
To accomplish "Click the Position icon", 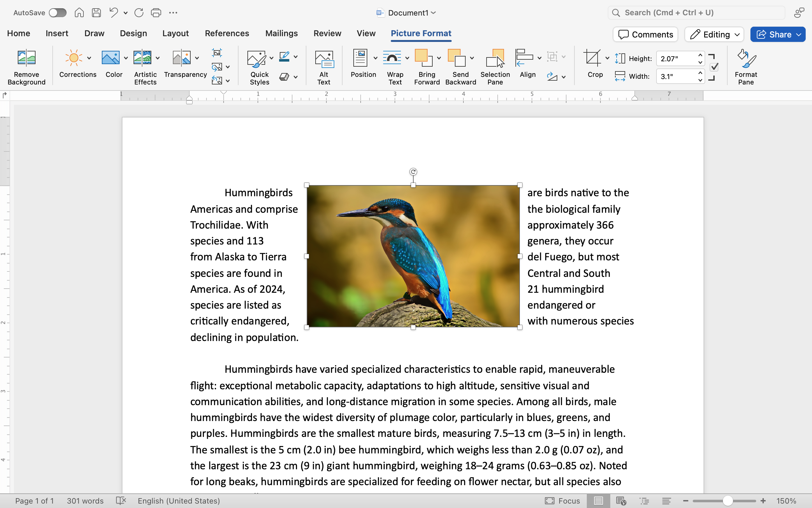I will pyautogui.click(x=360, y=58).
